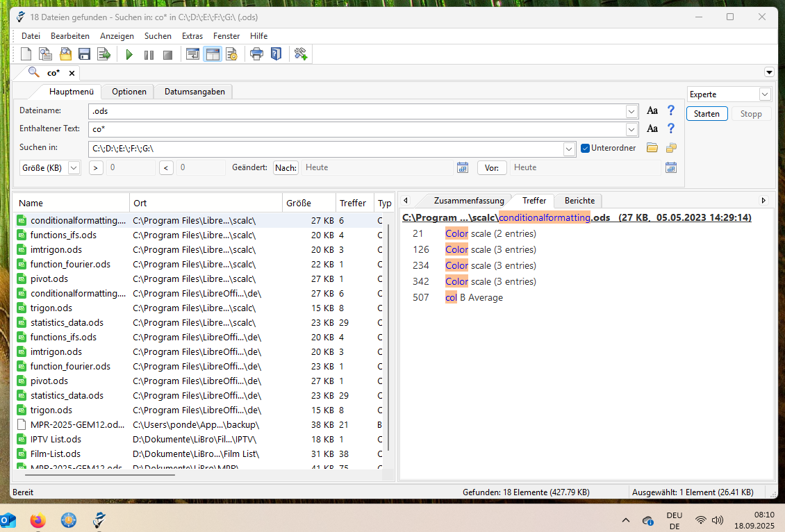Toggle case sensitivity Aa for Dateiname
This screenshot has height=532, width=785.
pyautogui.click(x=652, y=110)
